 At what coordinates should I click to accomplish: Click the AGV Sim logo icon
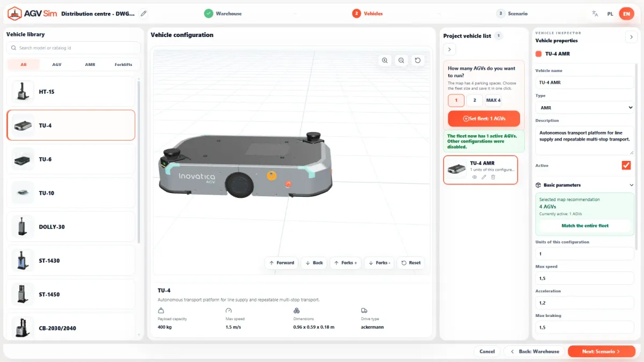coord(14,13)
